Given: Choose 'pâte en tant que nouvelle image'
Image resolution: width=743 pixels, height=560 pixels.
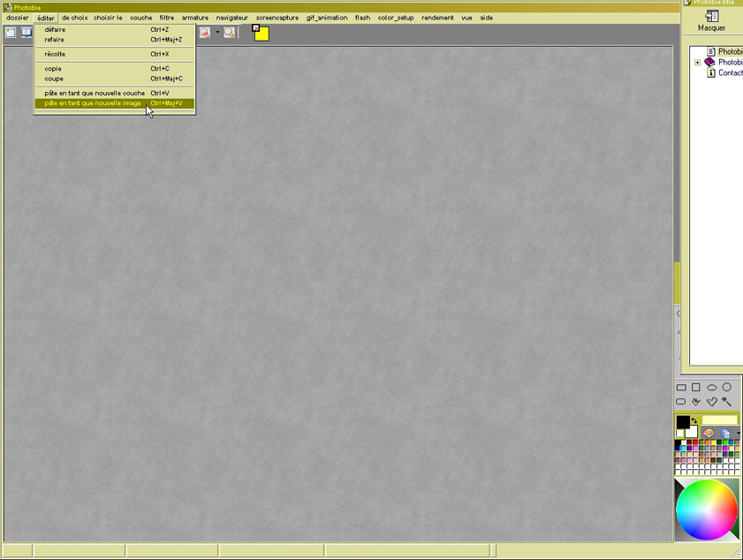Looking at the screenshot, I should tap(93, 103).
